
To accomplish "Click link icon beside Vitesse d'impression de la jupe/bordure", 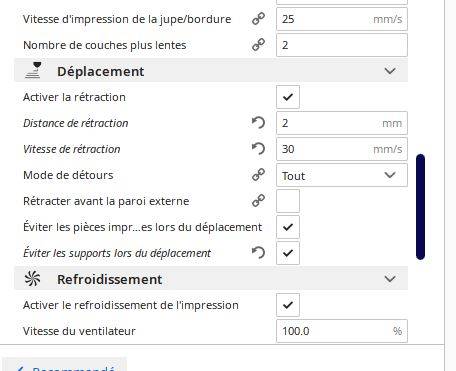I will [x=258, y=19].
